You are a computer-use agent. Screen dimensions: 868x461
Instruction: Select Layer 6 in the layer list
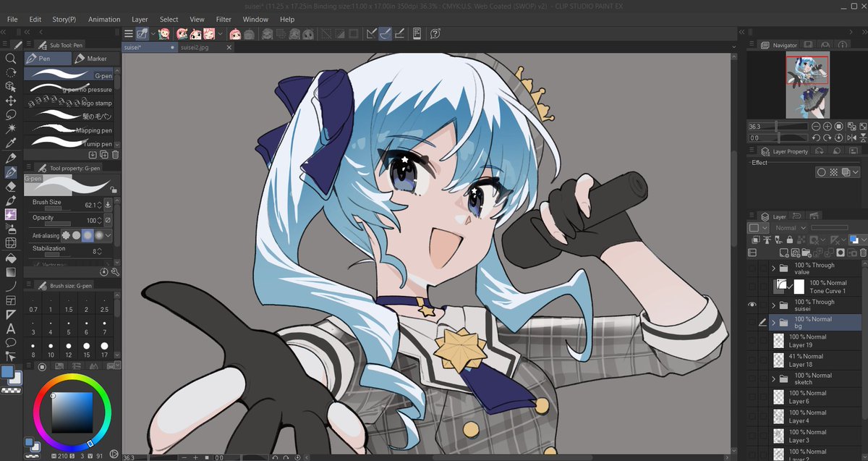(814, 397)
